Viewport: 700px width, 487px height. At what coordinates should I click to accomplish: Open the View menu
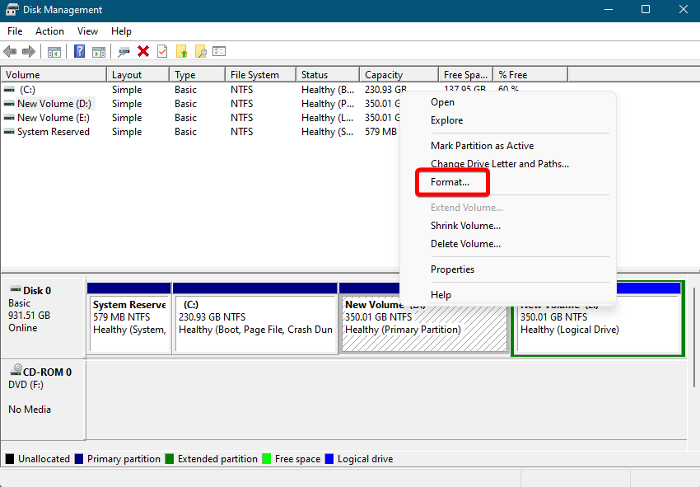87,31
